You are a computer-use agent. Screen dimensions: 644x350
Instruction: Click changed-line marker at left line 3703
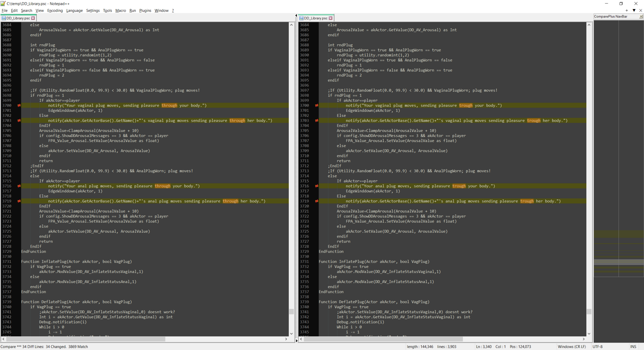19,121
